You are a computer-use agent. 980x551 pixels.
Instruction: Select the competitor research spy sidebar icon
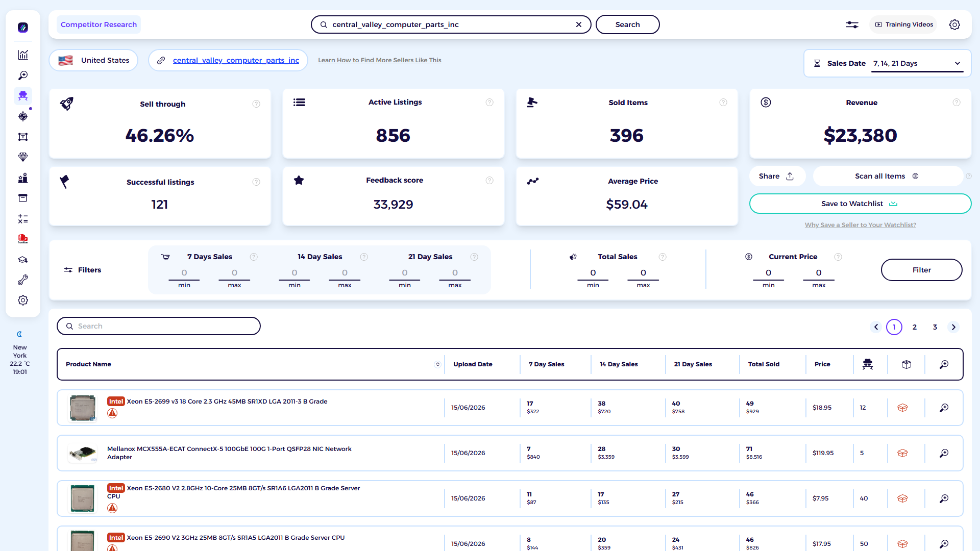23,96
